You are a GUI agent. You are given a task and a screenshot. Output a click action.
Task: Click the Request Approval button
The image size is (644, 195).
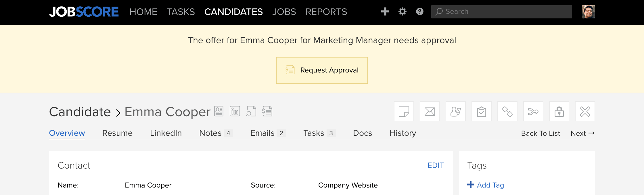[x=322, y=70]
